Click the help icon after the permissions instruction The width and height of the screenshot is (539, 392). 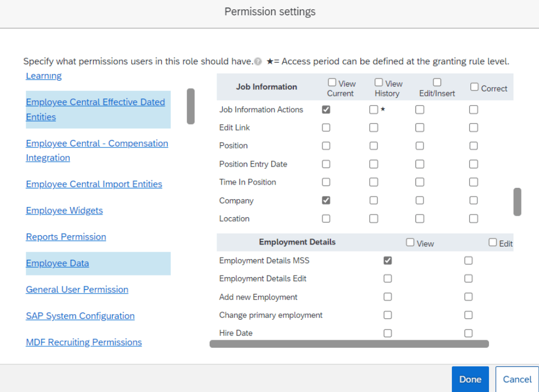(258, 62)
